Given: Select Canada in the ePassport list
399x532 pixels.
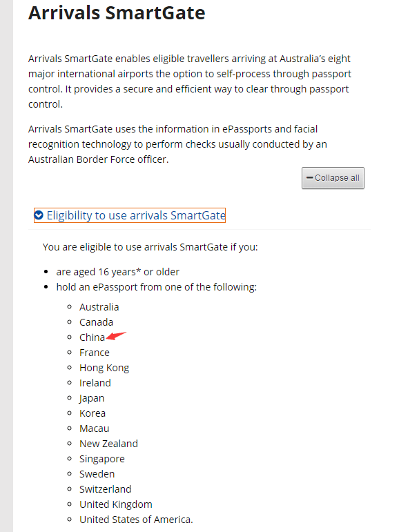Looking at the screenshot, I should click(x=96, y=322).
